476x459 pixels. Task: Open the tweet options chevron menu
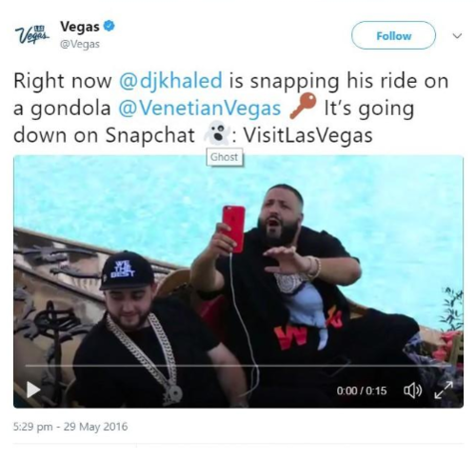tap(457, 36)
